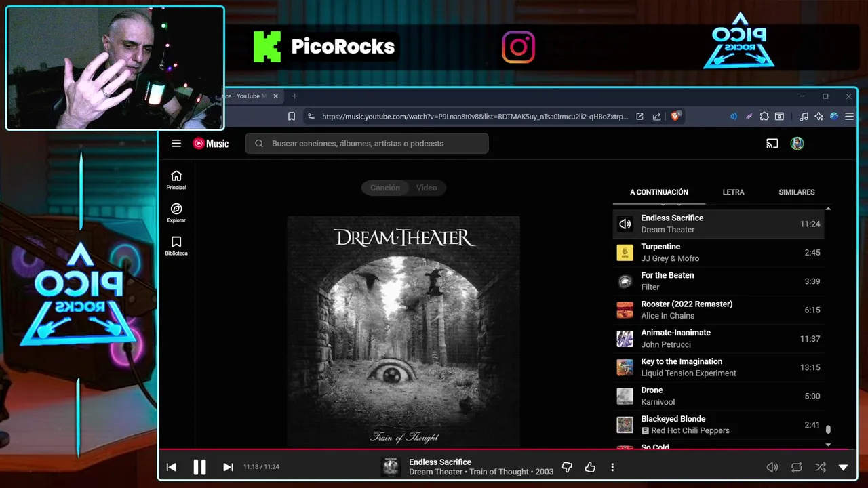Skip to the next track
Screen dimensions: 868x488
(x=228, y=467)
